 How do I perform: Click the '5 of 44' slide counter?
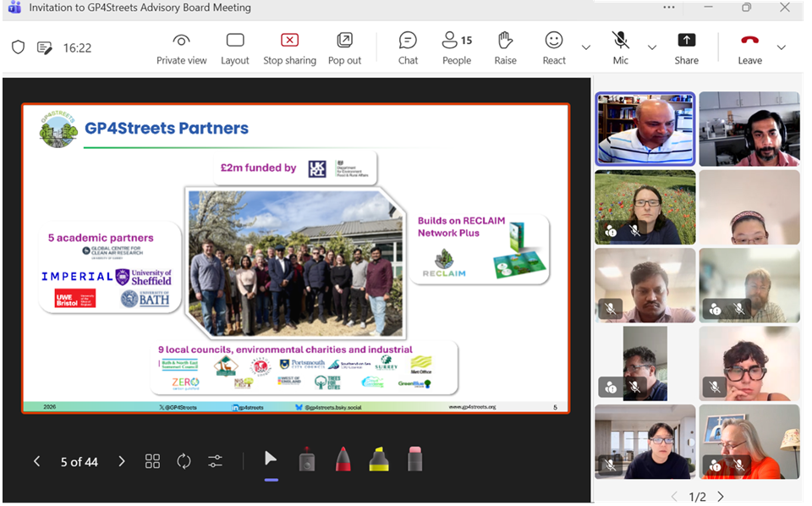point(80,461)
